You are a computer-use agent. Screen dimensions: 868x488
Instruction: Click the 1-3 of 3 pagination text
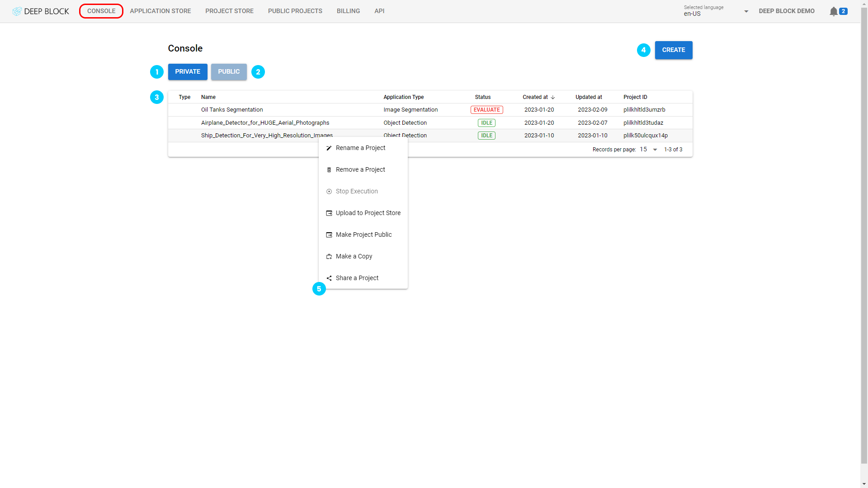(673, 150)
